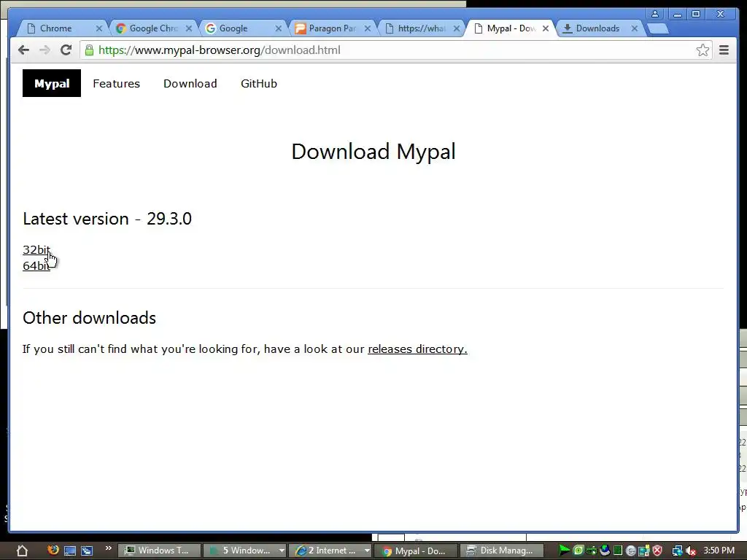The image size is (747, 560).
Task: Click the forward navigation arrow
Action: [x=44, y=50]
